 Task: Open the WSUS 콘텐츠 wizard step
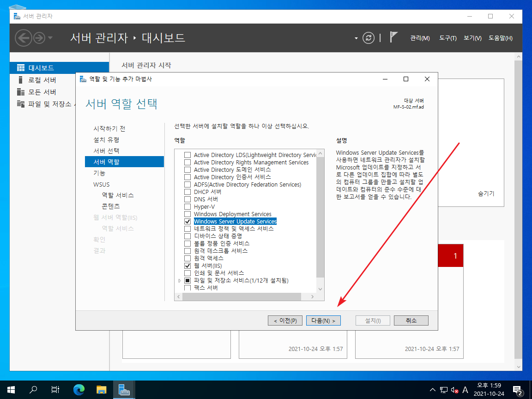111,206
